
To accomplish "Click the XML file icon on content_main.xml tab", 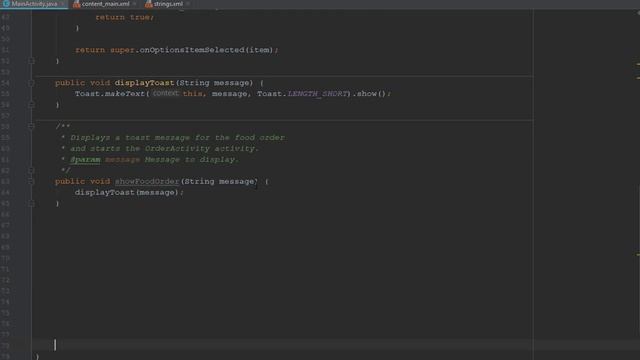I will click(76, 4).
